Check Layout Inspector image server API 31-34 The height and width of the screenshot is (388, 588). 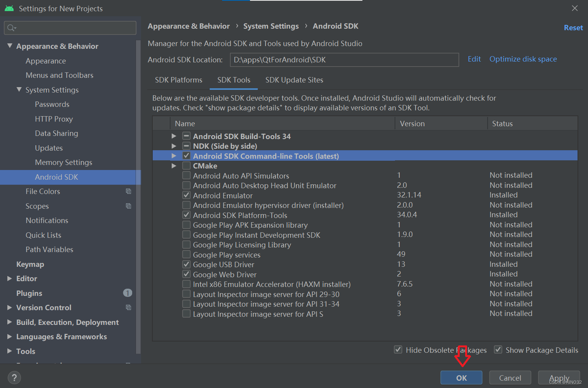coord(186,304)
